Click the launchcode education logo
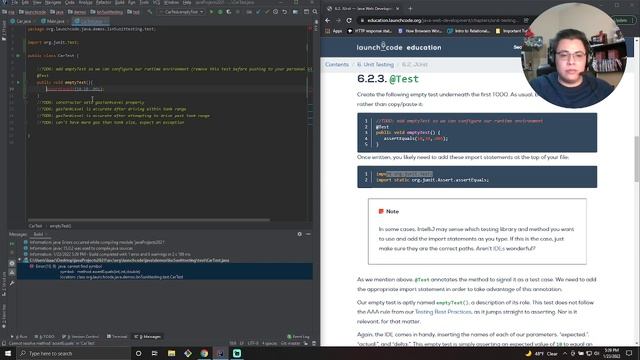This screenshot has width=640, height=360. (399, 47)
